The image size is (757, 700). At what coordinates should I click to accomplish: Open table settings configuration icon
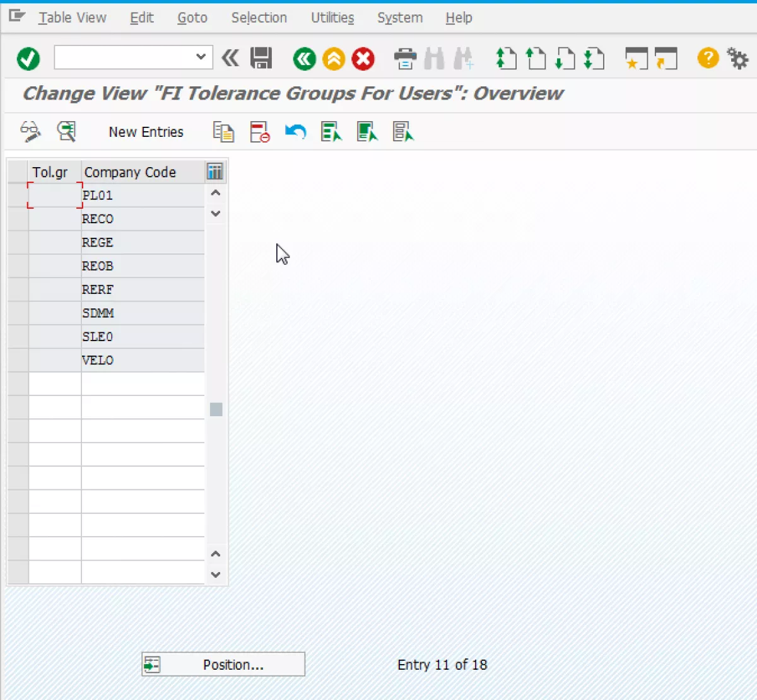[x=214, y=172]
